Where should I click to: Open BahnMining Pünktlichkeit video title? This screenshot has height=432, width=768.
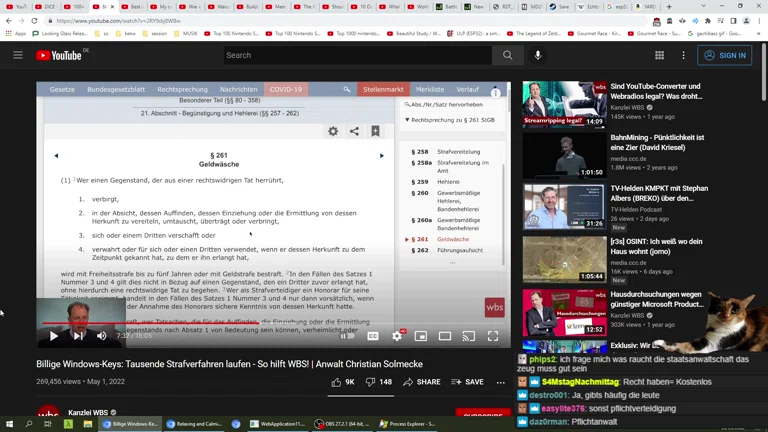(657, 143)
